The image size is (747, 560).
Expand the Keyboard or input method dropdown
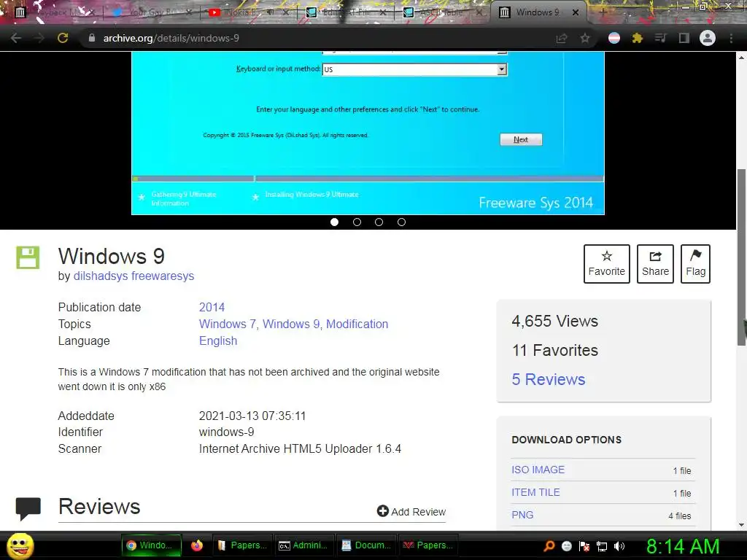pyautogui.click(x=502, y=69)
